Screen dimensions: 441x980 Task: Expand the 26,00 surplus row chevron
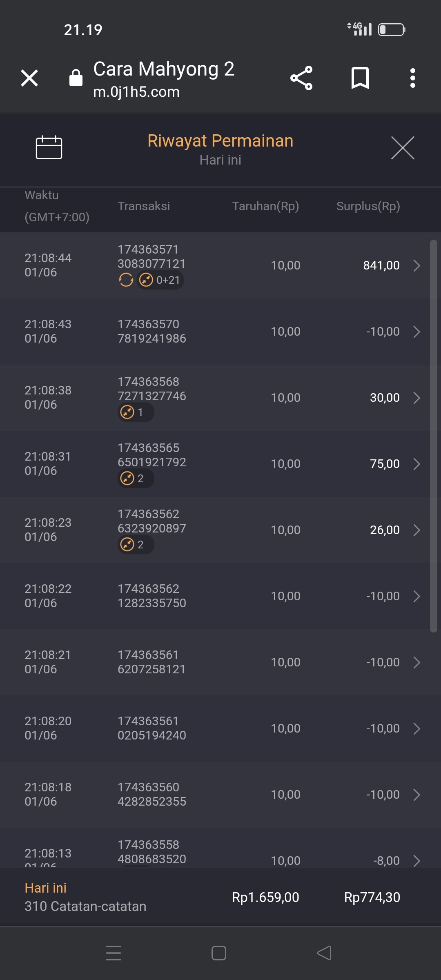click(416, 530)
